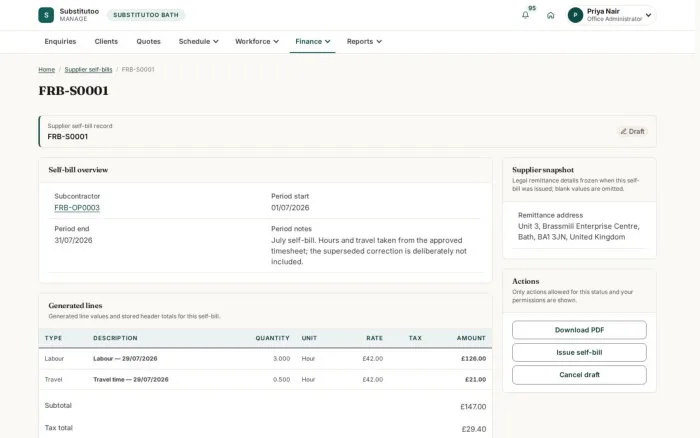Expand the user account chevron
The image size is (700, 438).
(x=648, y=15)
